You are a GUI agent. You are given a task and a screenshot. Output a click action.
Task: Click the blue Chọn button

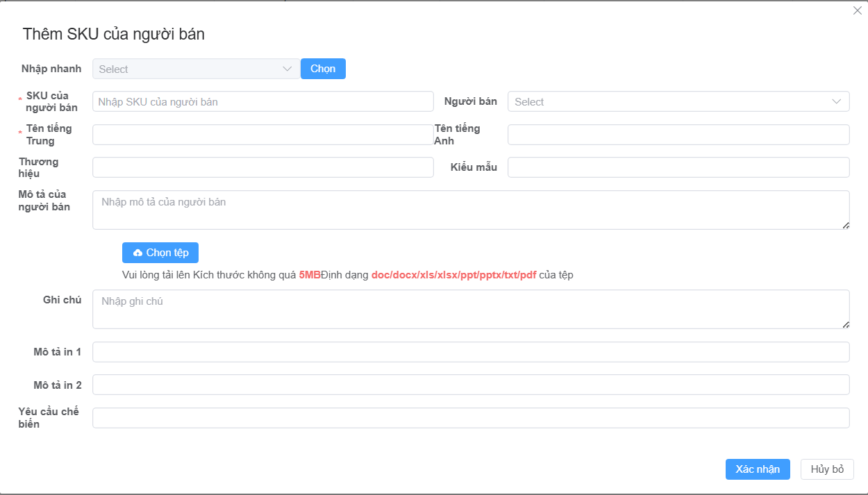click(x=323, y=69)
